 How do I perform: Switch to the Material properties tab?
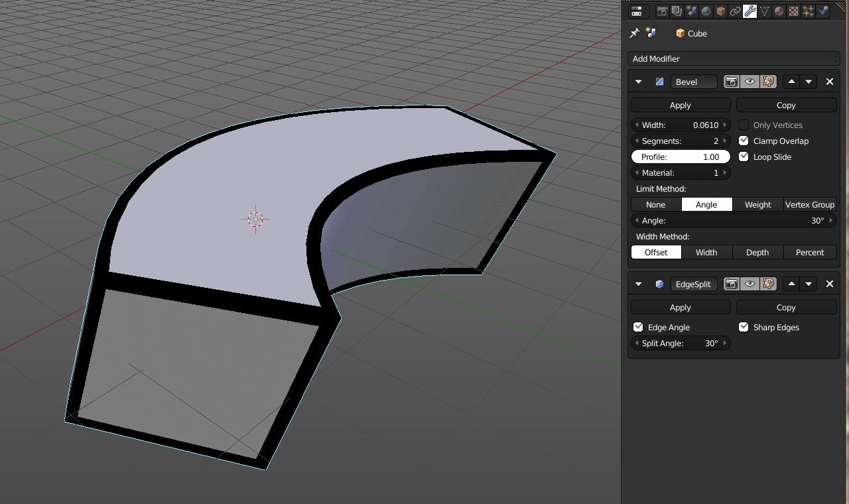point(779,11)
